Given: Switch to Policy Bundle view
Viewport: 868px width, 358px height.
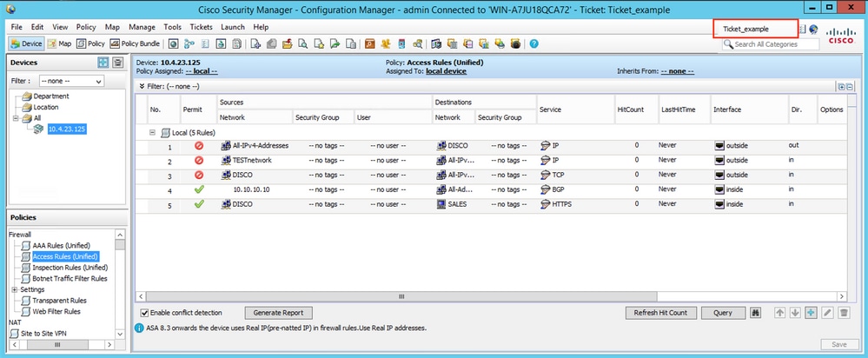Looking at the screenshot, I should (135, 43).
